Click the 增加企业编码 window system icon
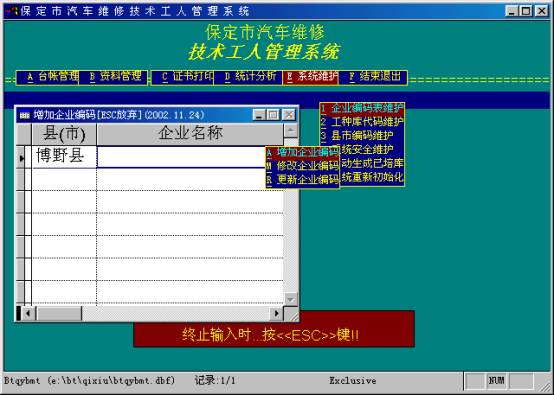The height and width of the screenshot is (395, 554). click(x=25, y=115)
